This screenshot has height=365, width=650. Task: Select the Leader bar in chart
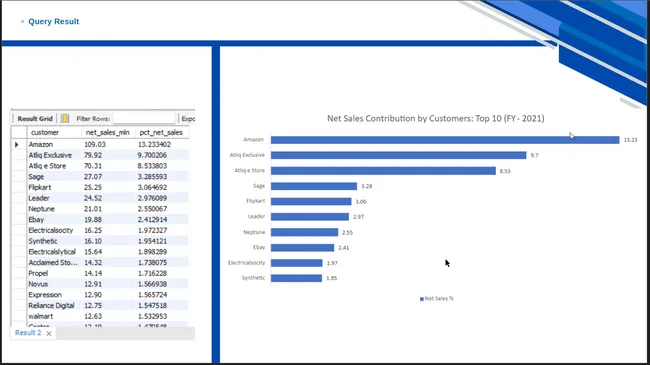tap(310, 217)
